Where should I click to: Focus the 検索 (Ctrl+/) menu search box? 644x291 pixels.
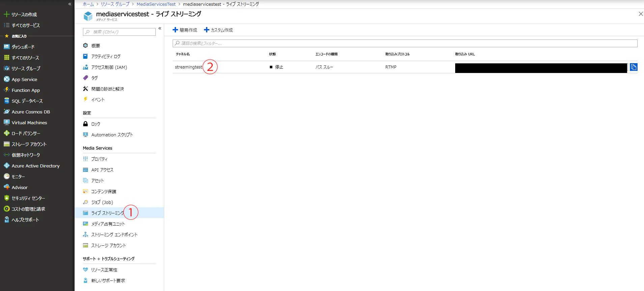[119, 32]
